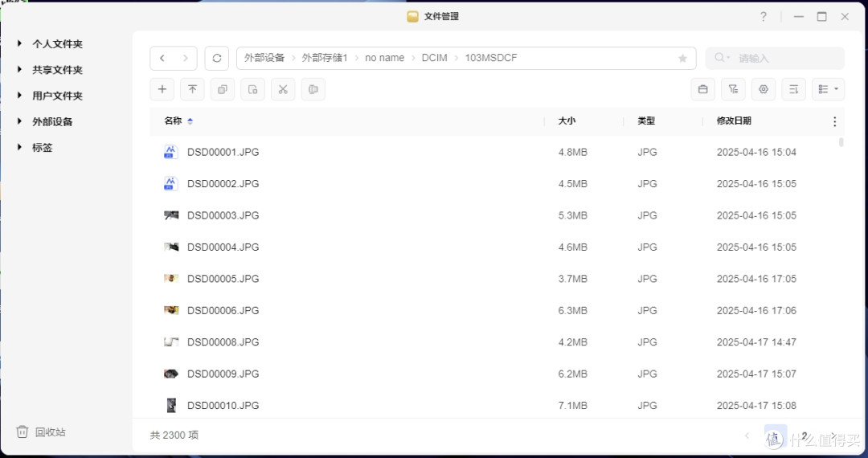Click size 7.1MB of DSD00010.JPG
Screen dimensions: 868x458
[x=572, y=406]
